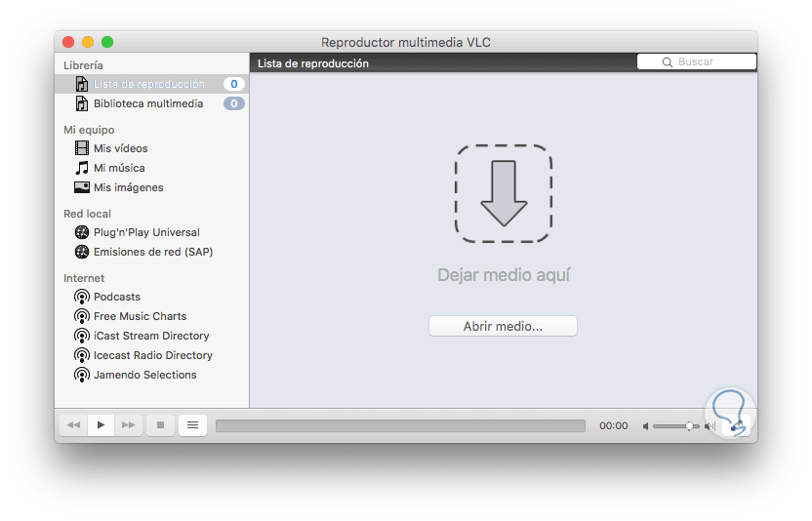Screen dimensions: 812x521
Task: Click the Internet section header
Action: point(84,278)
